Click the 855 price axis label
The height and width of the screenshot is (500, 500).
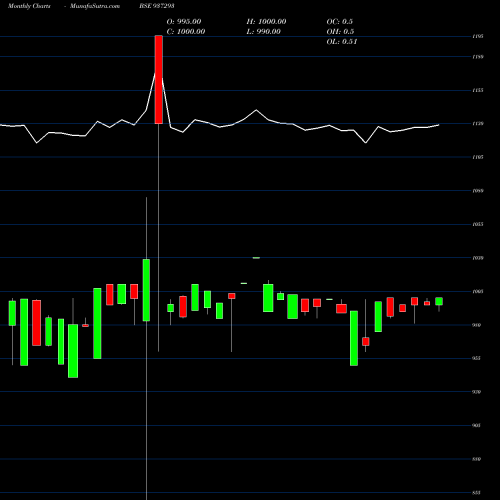click(477, 493)
